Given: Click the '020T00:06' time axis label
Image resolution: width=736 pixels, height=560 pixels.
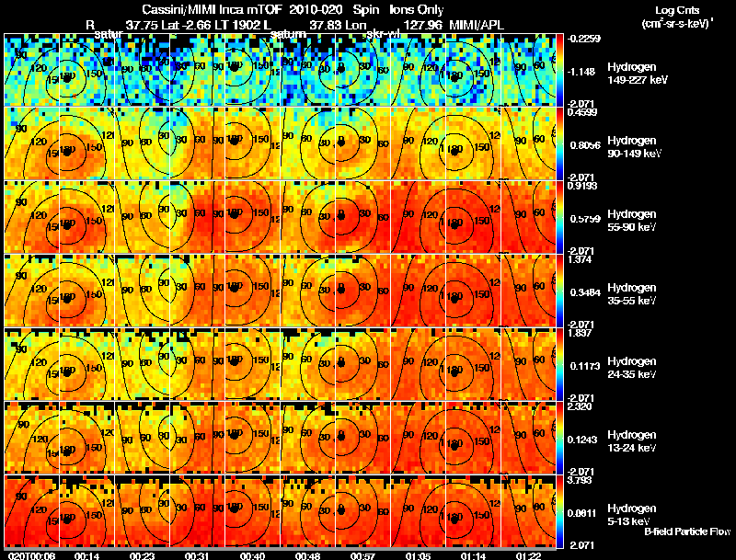Looking at the screenshot, I should [x=32, y=555].
